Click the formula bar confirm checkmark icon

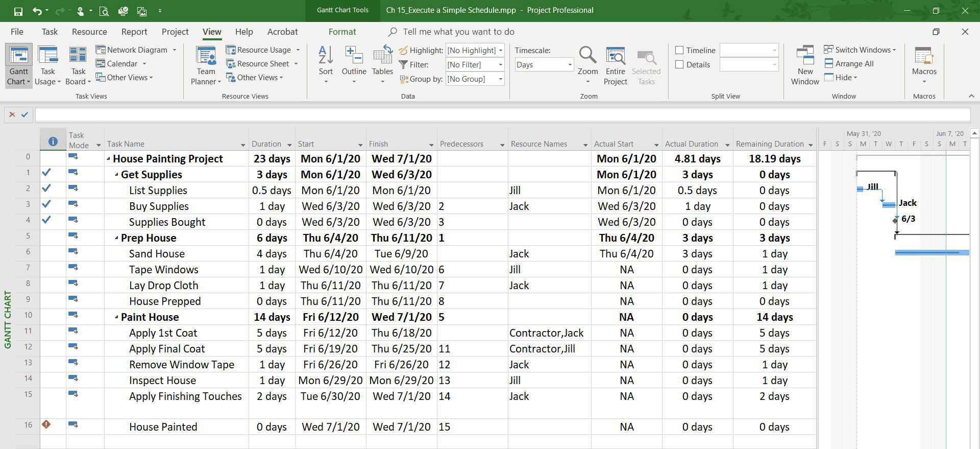24,115
